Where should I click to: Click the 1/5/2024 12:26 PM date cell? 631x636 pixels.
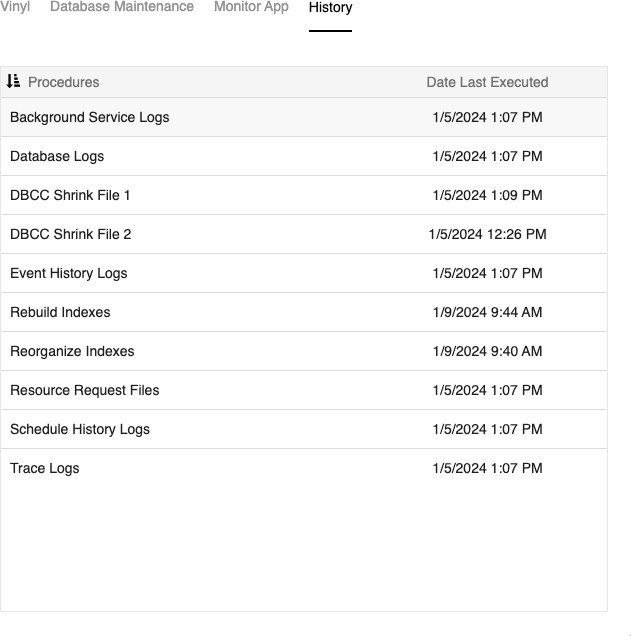click(487, 234)
